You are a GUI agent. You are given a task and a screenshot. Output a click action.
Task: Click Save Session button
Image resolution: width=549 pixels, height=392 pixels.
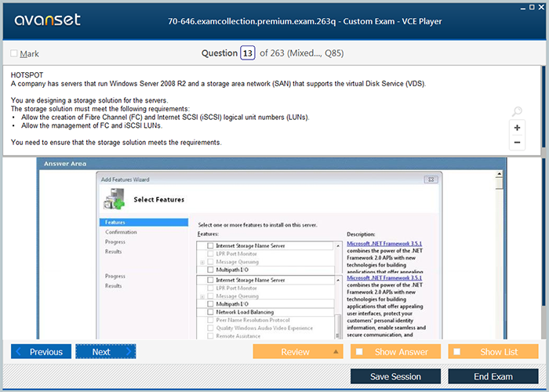click(395, 376)
